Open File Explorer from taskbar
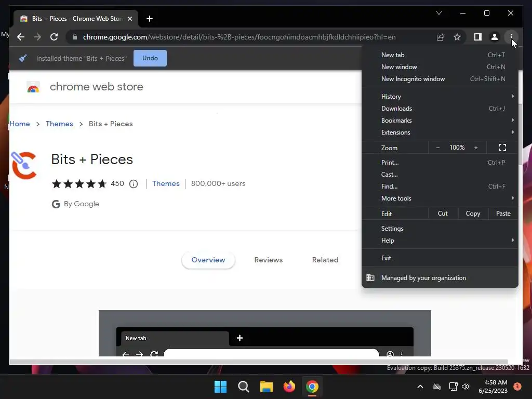Screen dimensions: 532x399 [x=267, y=387]
